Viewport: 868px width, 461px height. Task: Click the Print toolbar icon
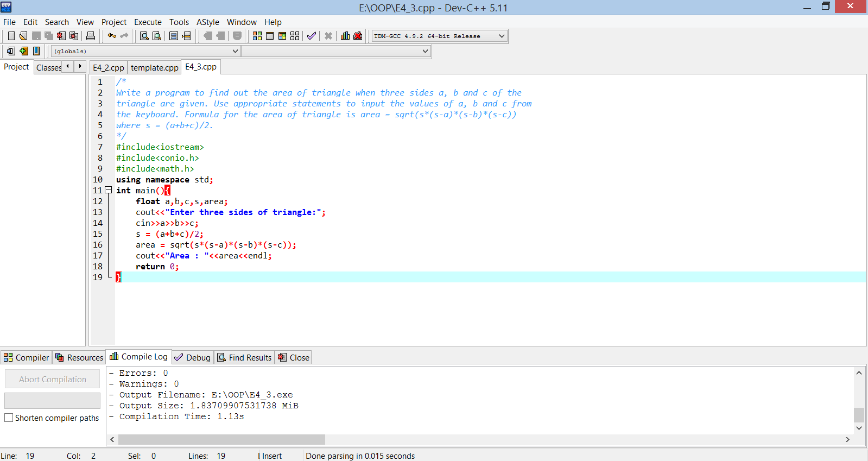tap(91, 36)
